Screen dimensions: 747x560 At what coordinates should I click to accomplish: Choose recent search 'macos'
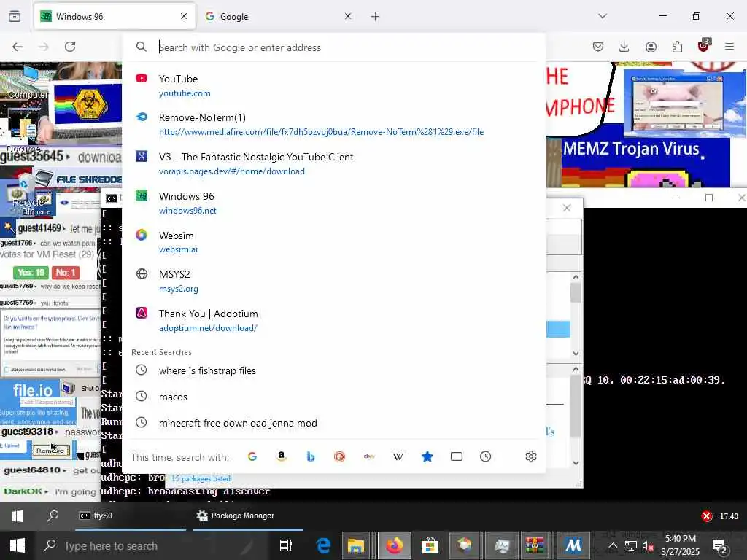coord(333,397)
